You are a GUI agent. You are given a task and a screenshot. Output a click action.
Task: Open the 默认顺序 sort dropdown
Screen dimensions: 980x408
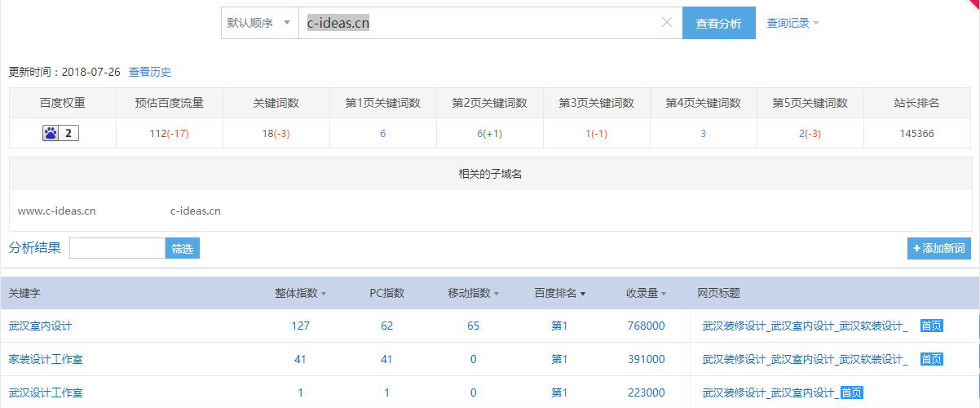click(258, 23)
